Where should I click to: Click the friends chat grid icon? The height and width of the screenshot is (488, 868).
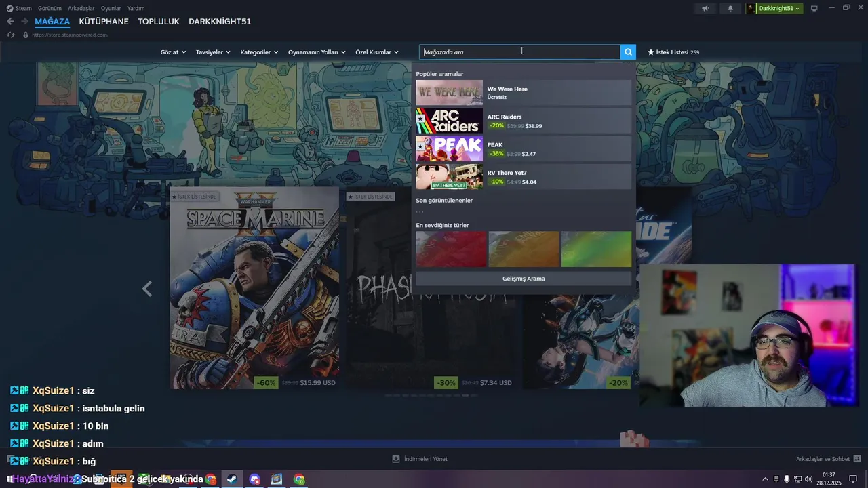pos(857,459)
